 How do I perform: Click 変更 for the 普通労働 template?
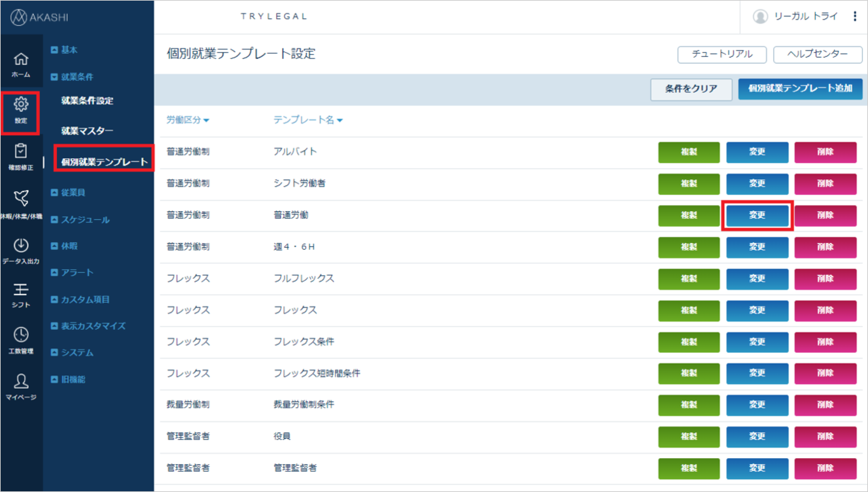pyautogui.click(x=757, y=216)
